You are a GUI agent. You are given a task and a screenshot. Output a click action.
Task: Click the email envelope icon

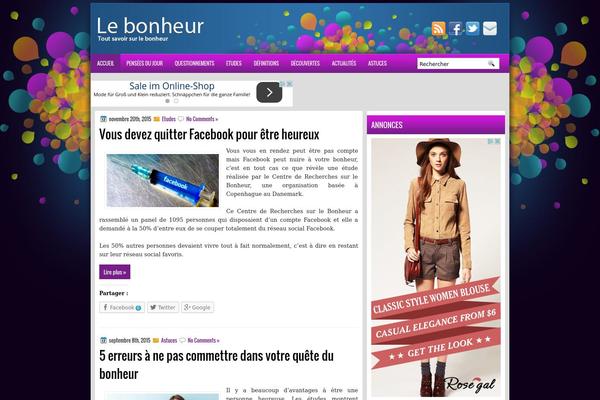(x=490, y=28)
